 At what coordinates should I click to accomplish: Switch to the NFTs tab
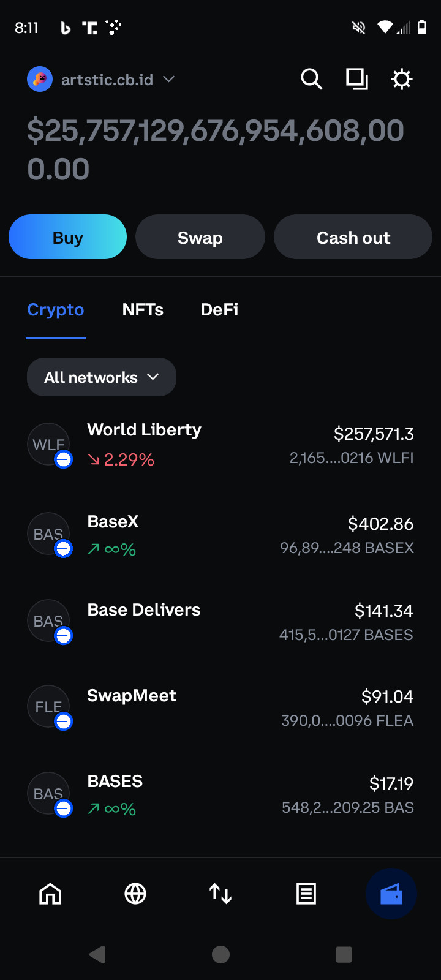coord(143,310)
